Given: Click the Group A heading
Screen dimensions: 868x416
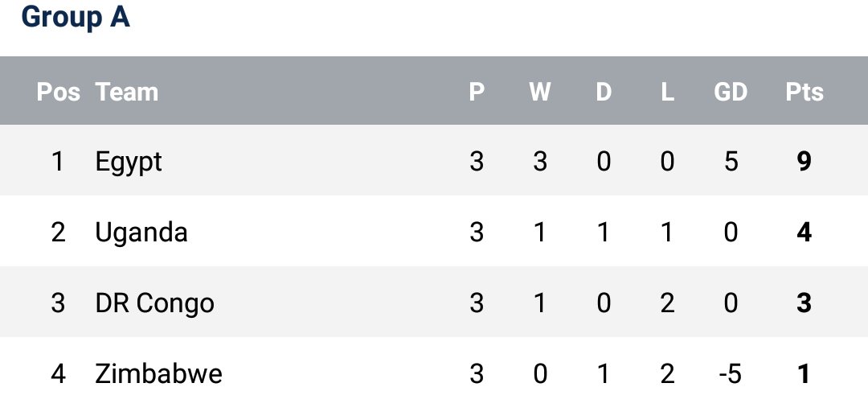Looking at the screenshot, I should click(x=76, y=18).
